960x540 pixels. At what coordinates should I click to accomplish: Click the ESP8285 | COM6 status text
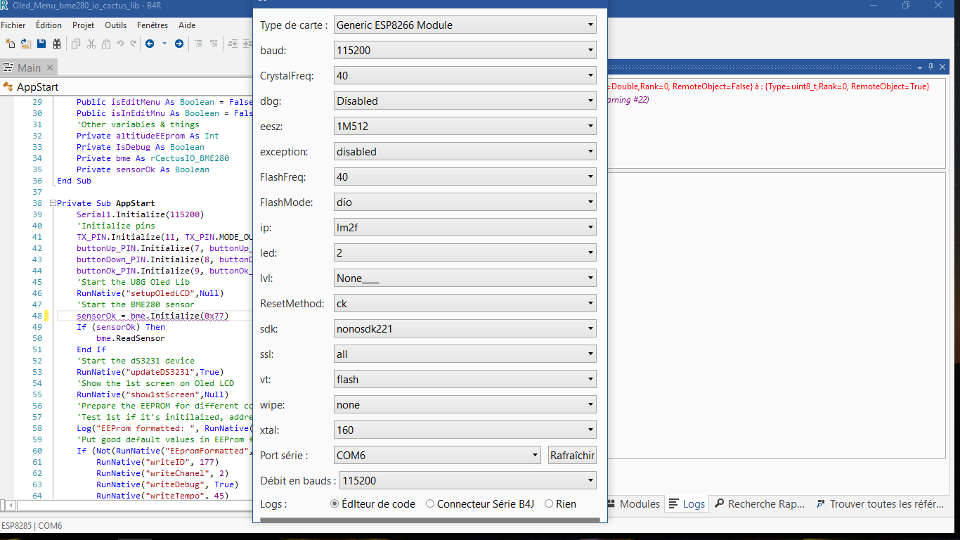pyautogui.click(x=31, y=525)
